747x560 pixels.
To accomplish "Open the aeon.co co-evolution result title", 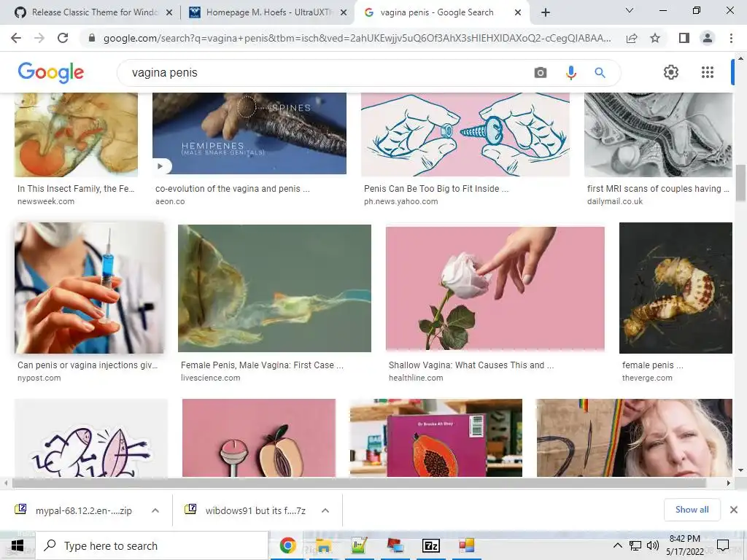I will coord(233,189).
